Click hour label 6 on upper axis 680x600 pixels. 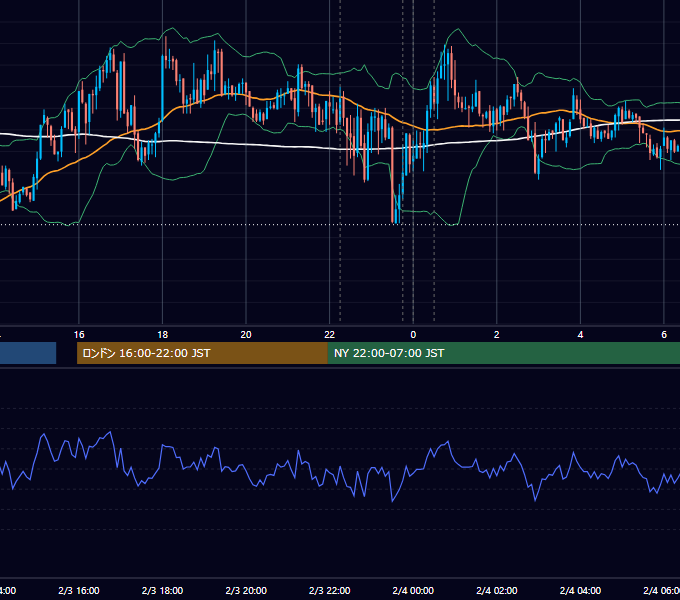tap(664, 335)
